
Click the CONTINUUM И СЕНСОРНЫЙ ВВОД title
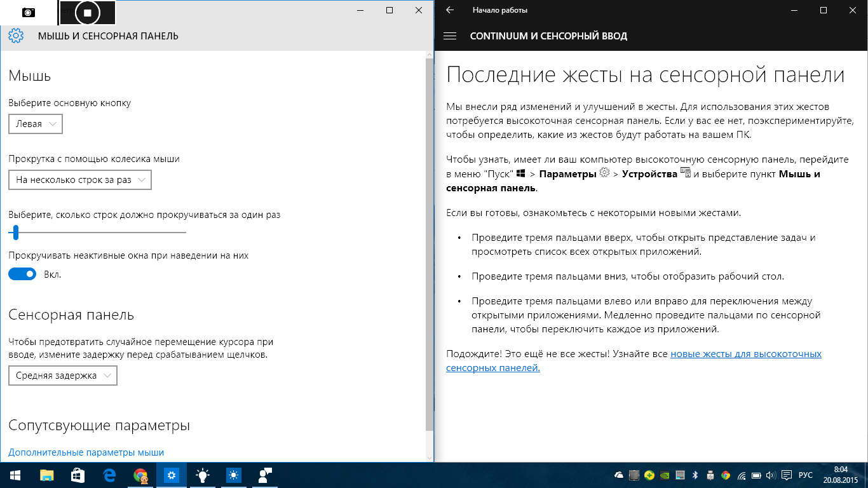(x=548, y=36)
